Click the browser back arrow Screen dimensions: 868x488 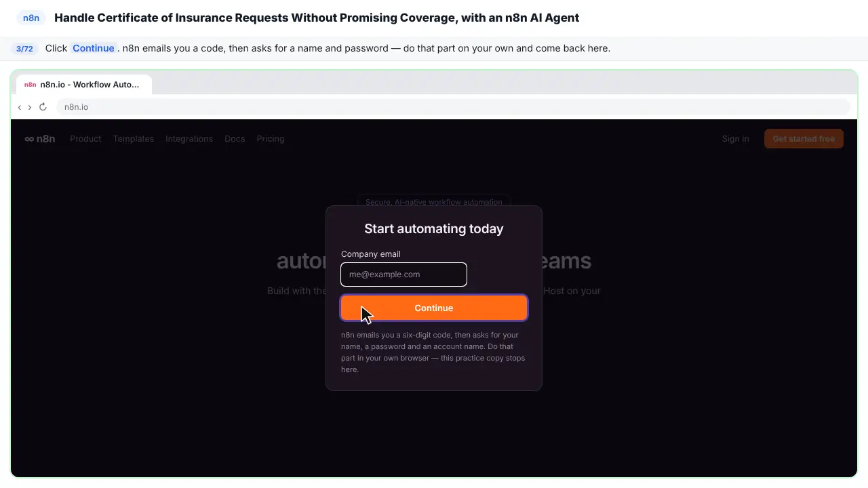click(20, 107)
